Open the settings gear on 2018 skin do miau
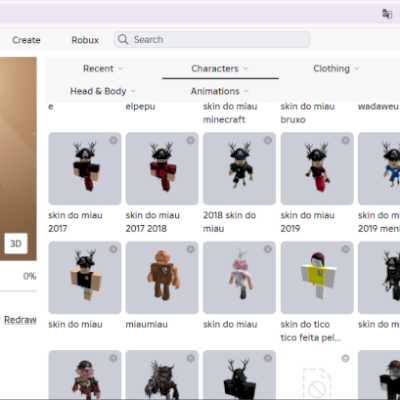The width and height of the screenshot is (400, 400). (x=268, y=140)
